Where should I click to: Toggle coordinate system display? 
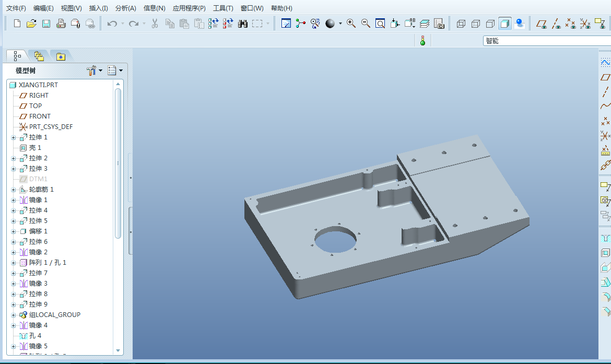586,24
